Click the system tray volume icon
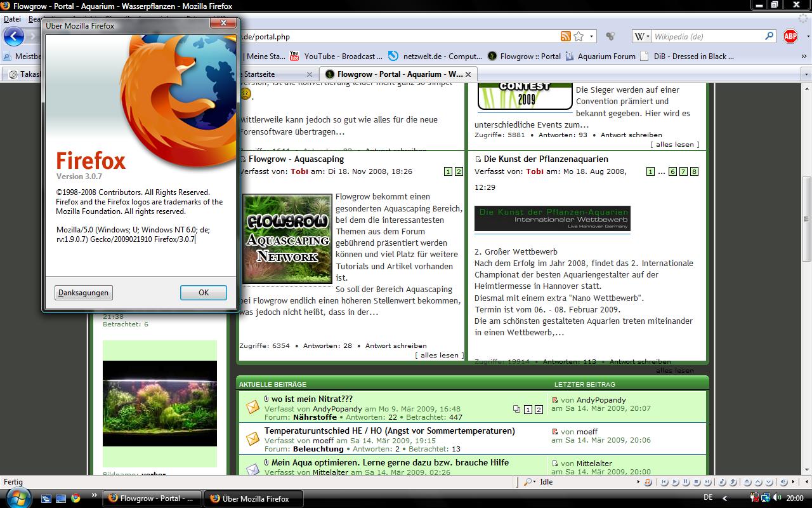Screen dimensions: 812x508 776,498
